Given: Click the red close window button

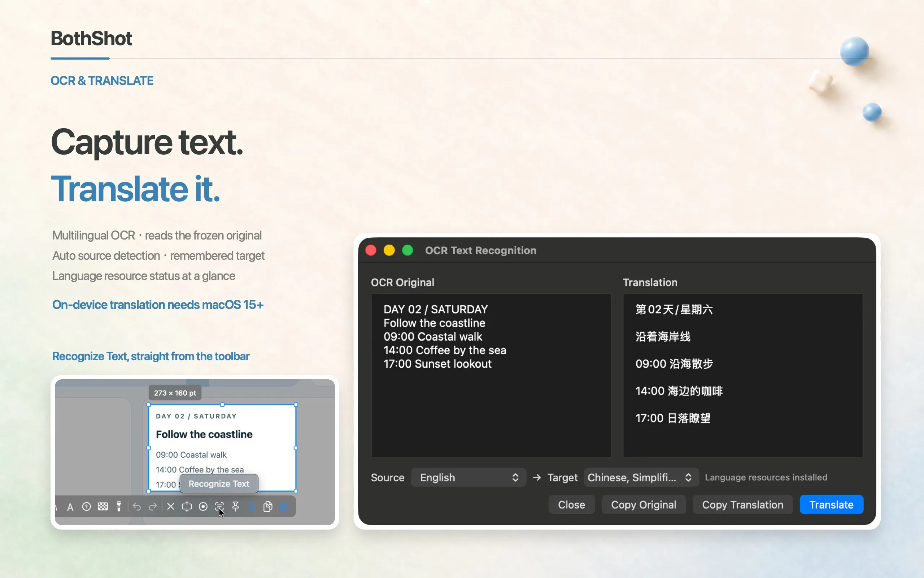Looking at the screenshot, I should [x=371, y=250].
